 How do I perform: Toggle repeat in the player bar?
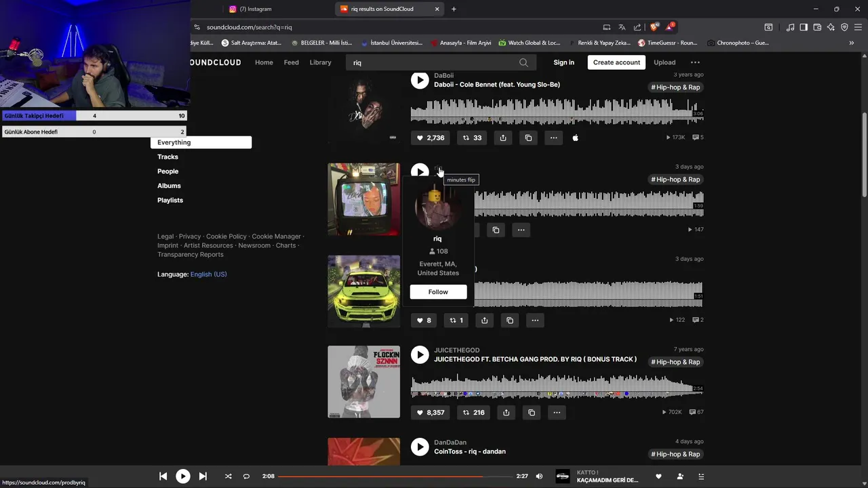(246, 476)
